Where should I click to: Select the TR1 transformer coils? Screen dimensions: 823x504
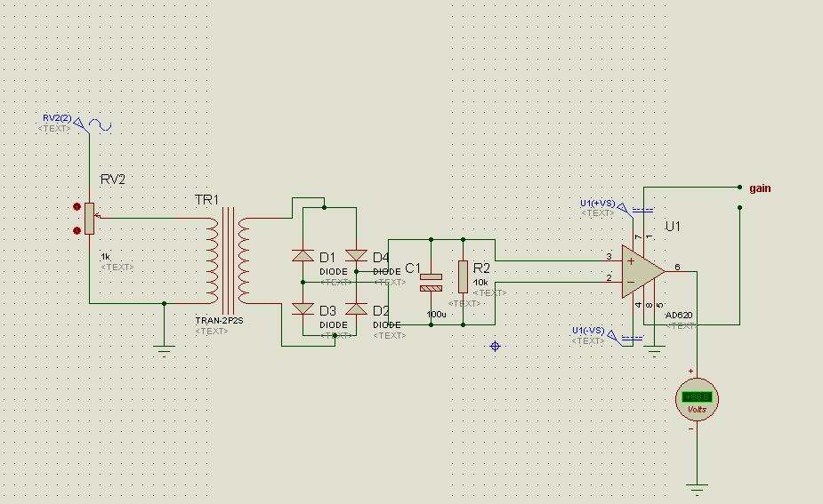(228, 260)
